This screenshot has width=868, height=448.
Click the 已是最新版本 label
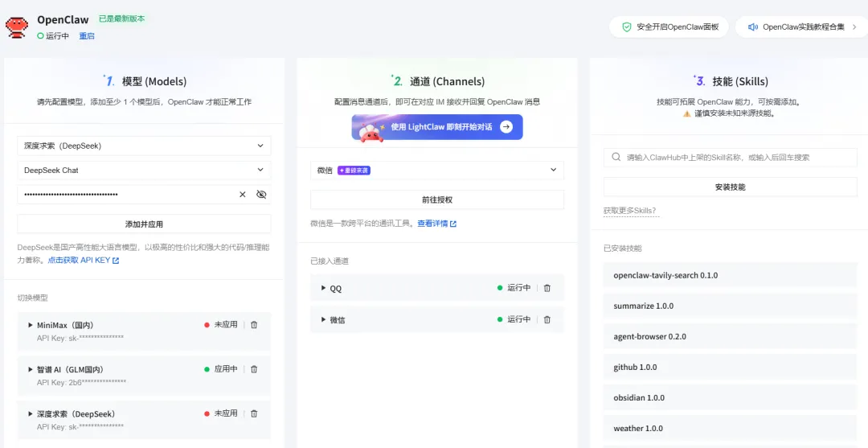pyautogui.click(x=122, y=18)
